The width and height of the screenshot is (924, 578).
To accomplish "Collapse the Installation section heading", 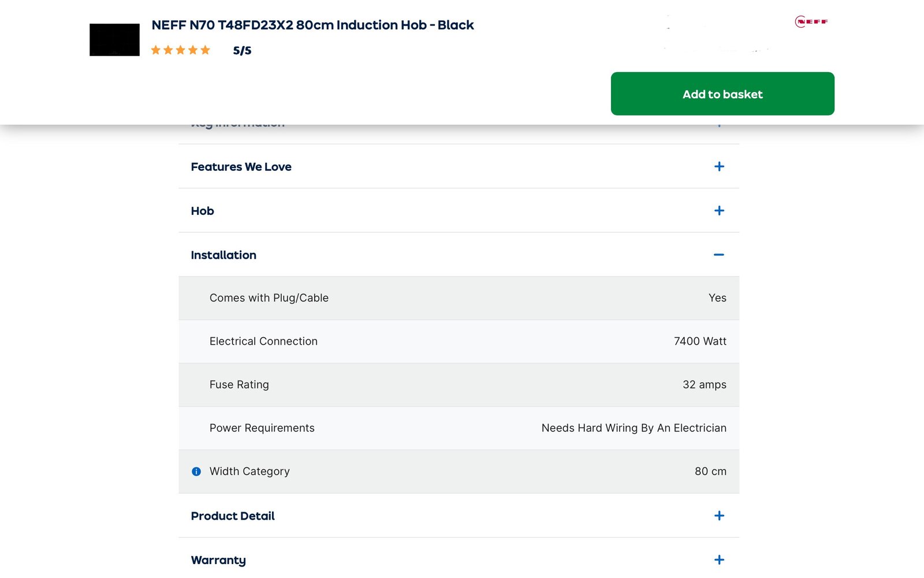I will click(x=223, y=255).
